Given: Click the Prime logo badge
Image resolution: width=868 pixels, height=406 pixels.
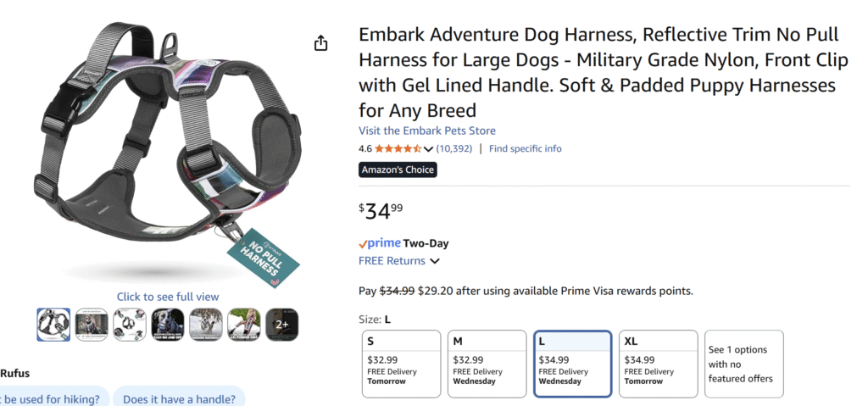Looking at the screenshot, I should click(x=379, y=243).
